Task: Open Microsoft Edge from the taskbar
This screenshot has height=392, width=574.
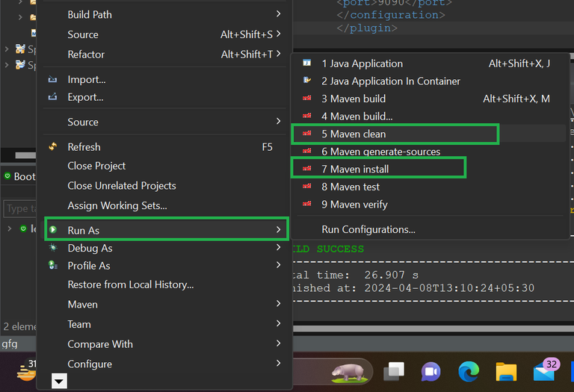Action: coord(469,371)
